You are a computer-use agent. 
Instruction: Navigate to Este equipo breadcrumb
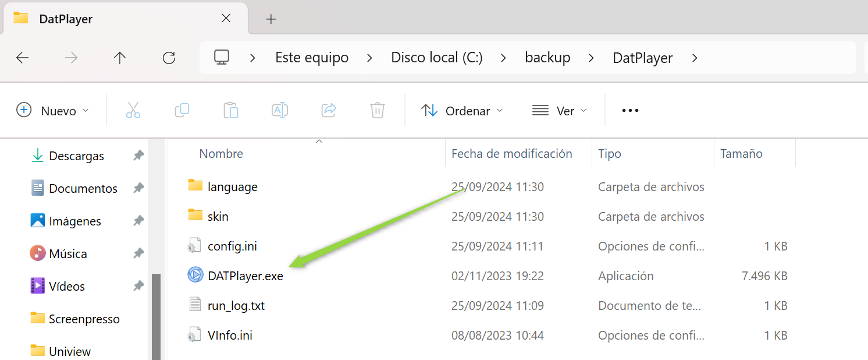click(312, 58)
